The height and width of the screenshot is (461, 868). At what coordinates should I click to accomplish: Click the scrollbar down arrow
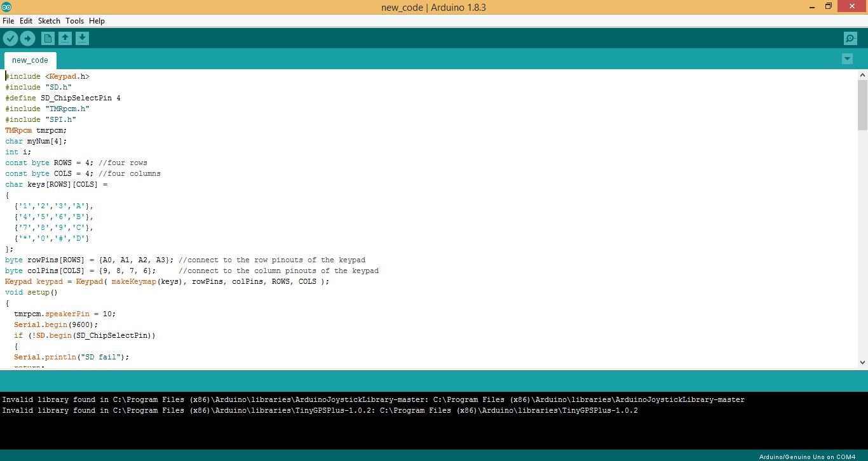[x=862, y=361]
